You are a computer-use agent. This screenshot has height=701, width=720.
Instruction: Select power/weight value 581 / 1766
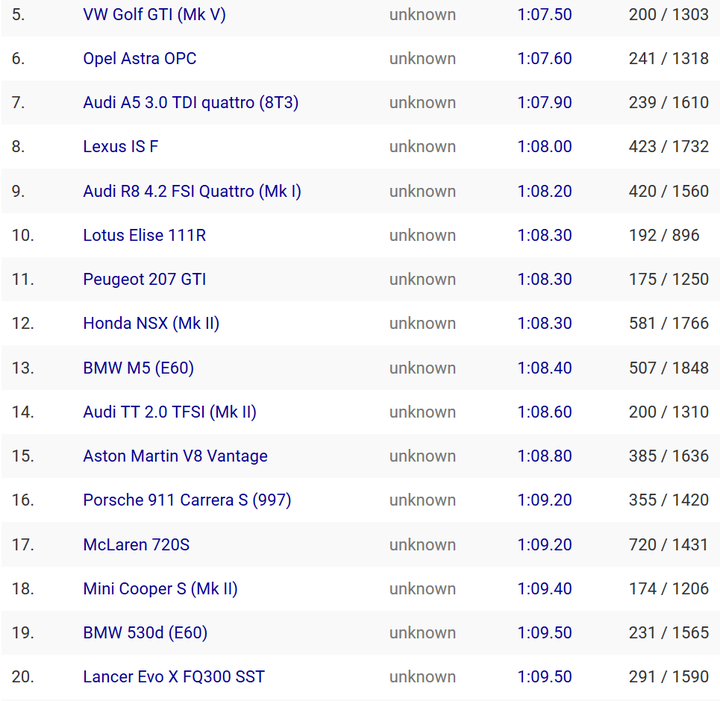click(669, 324)
